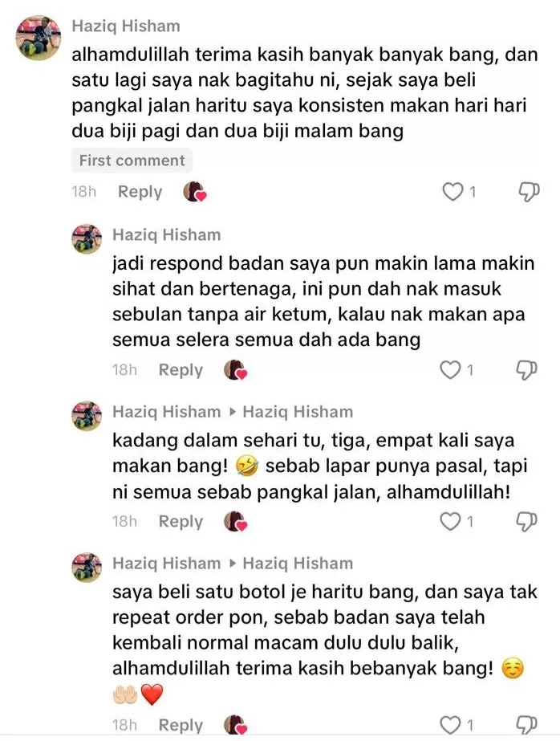560x741 pixels.
Task: Reply to the last comment about satu botol
Action: click(x=181, y=725)
